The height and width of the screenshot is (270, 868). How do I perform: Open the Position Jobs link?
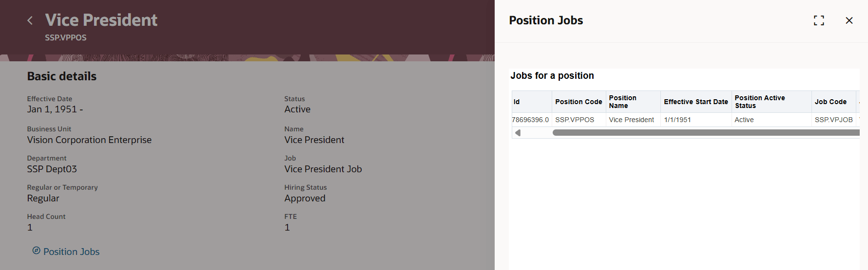pos(71,252)
